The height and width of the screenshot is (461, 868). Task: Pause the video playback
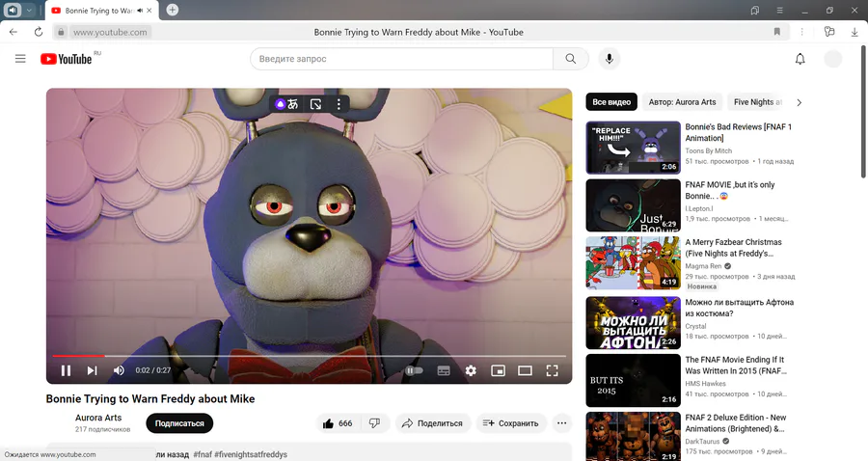point(66,370)
